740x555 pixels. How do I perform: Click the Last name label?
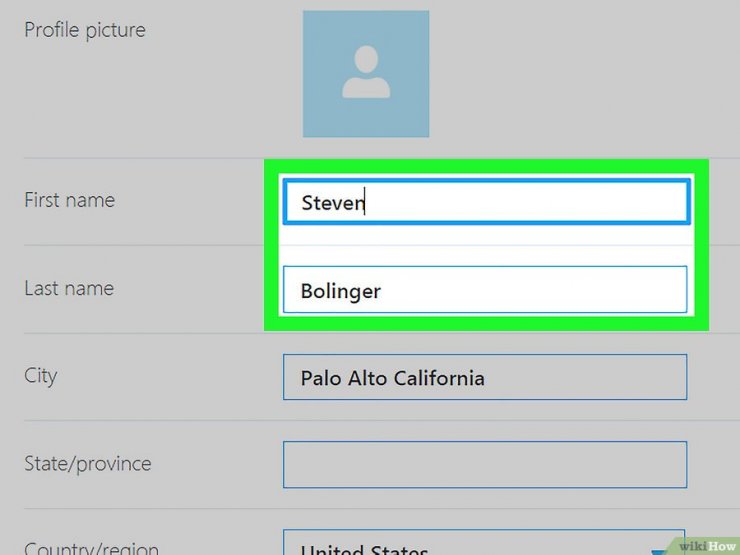tap(69, 288)
